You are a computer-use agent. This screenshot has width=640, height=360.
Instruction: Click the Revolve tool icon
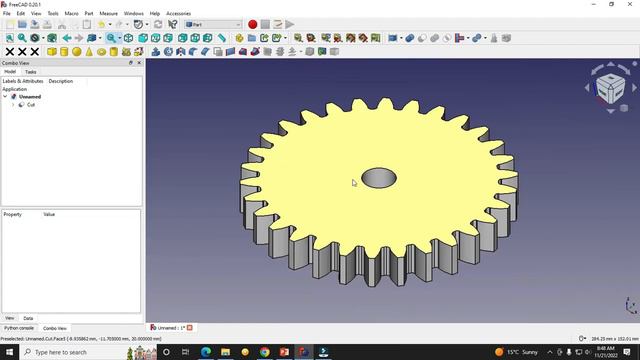168,52
